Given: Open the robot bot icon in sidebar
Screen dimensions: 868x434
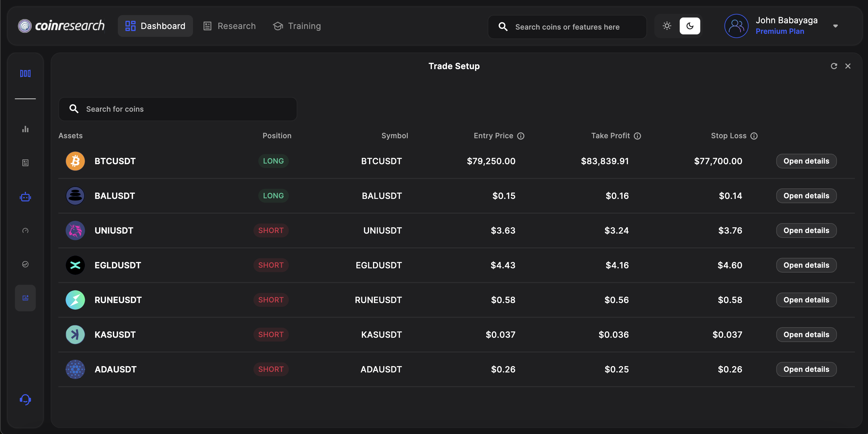Looking at the screenshot, I should coord(25,197).
